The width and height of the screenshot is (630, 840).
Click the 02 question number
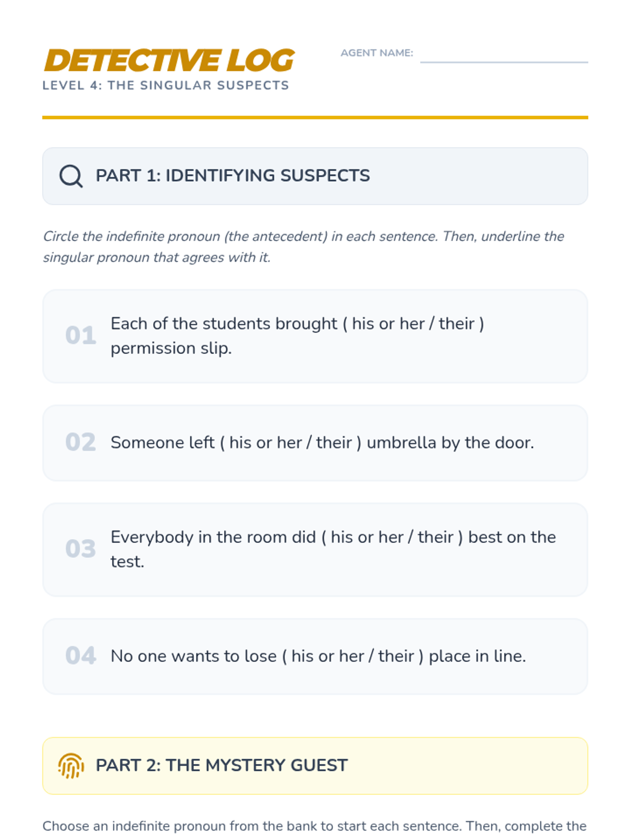[x=81, y=443]
